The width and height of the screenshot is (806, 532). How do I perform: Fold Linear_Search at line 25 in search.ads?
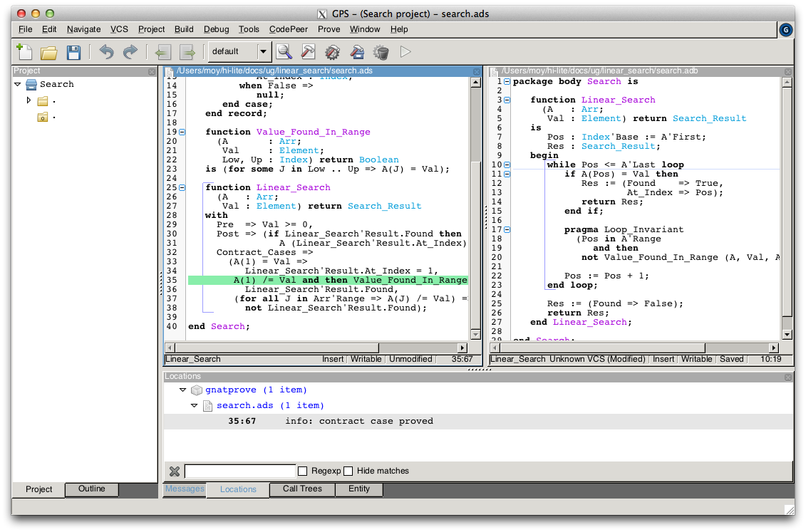point(182,188)
